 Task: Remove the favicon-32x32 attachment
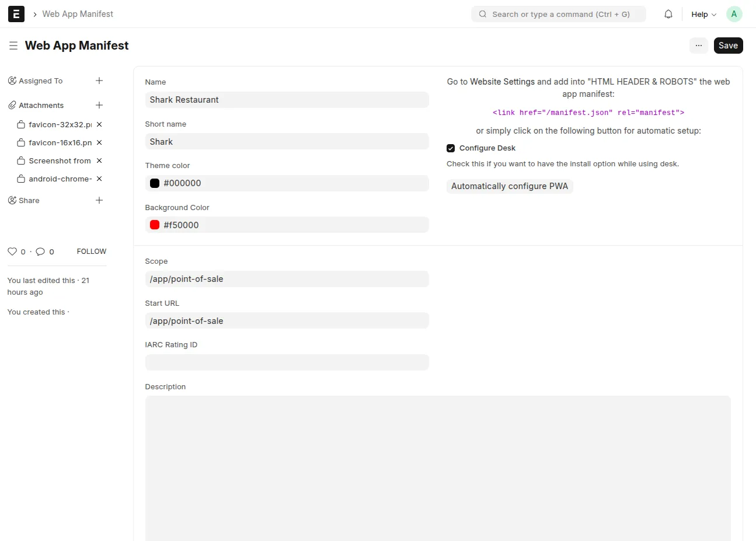tap(99, 124)
